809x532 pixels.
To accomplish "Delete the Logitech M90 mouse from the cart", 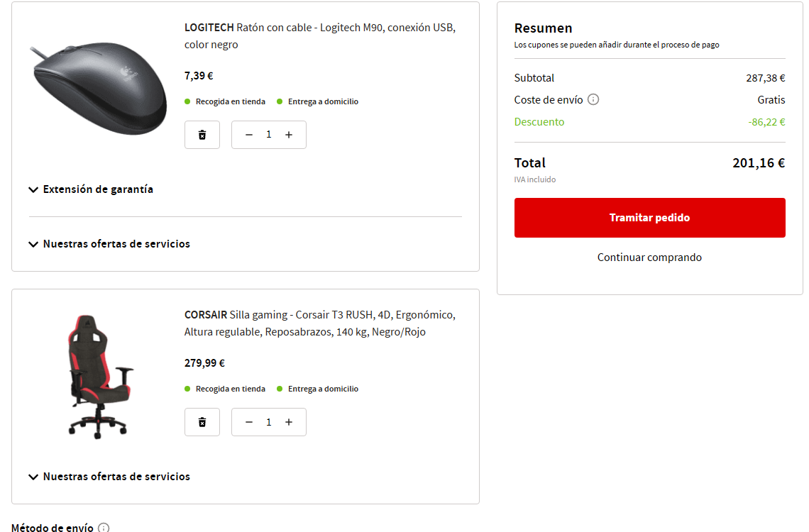I will pyautogui.click(x=202, y=135).
